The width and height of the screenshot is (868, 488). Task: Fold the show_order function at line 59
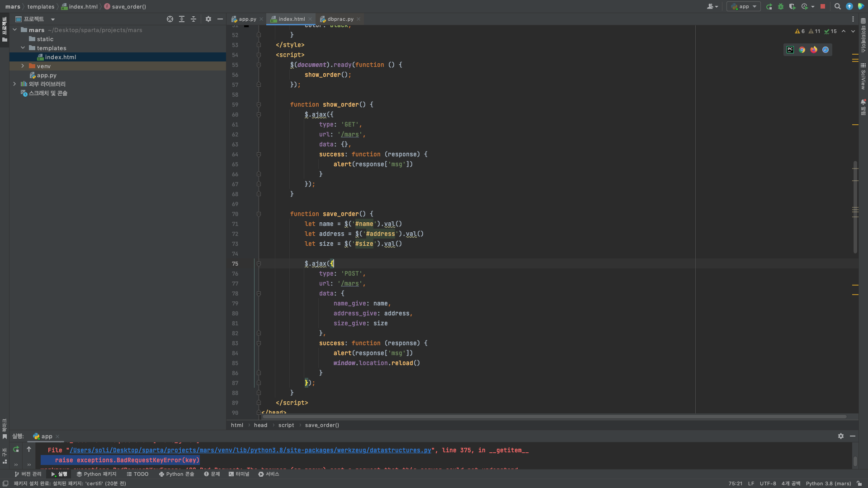point(259,105)
